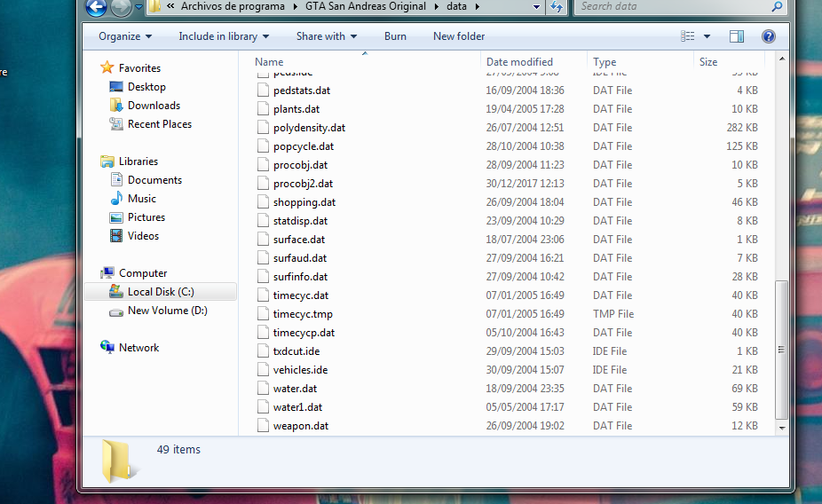This screenshot has width=822, height=504.
Task: Select the water.dat file name
Action: point(295,389)
